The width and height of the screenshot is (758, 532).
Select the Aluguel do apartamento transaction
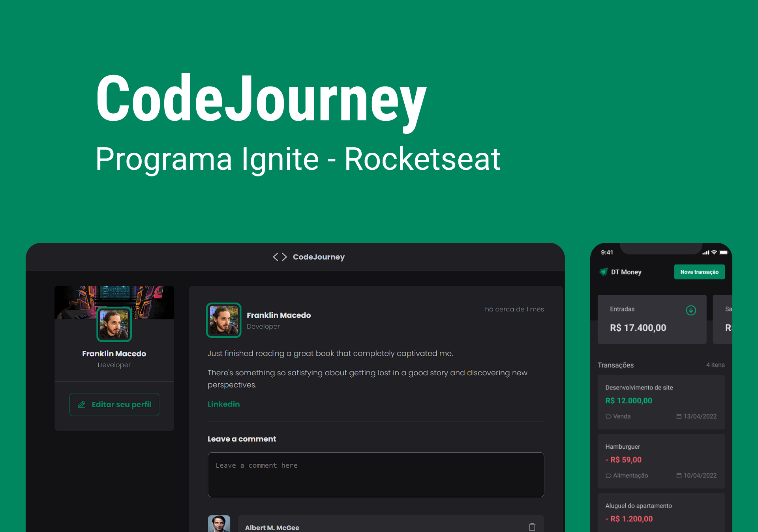click(x=660, y=512)
